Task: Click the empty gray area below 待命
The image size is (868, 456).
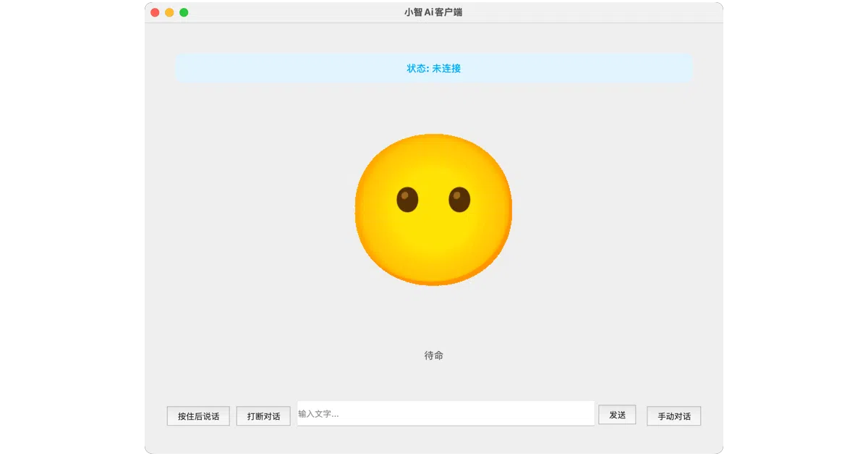Action: [434, 380]
